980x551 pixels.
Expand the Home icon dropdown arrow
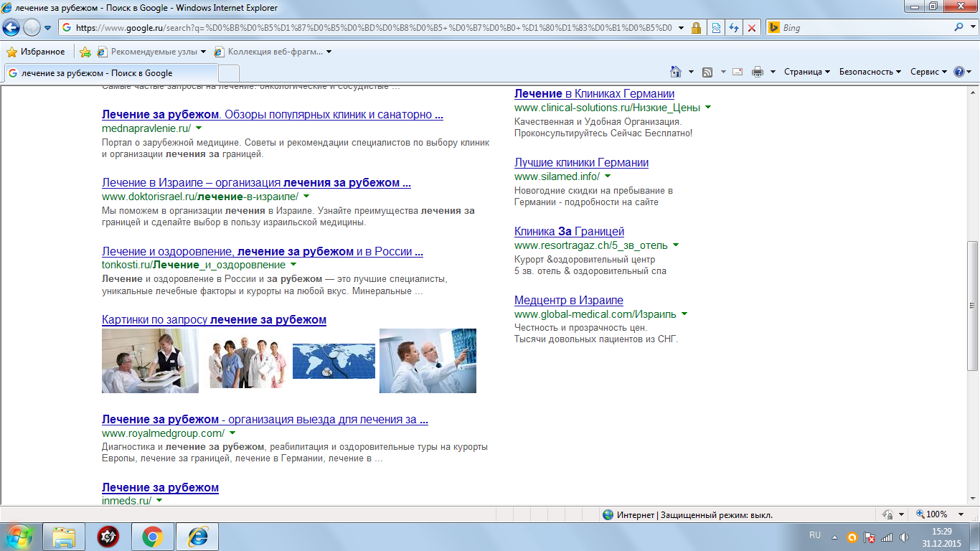(691, 72)
